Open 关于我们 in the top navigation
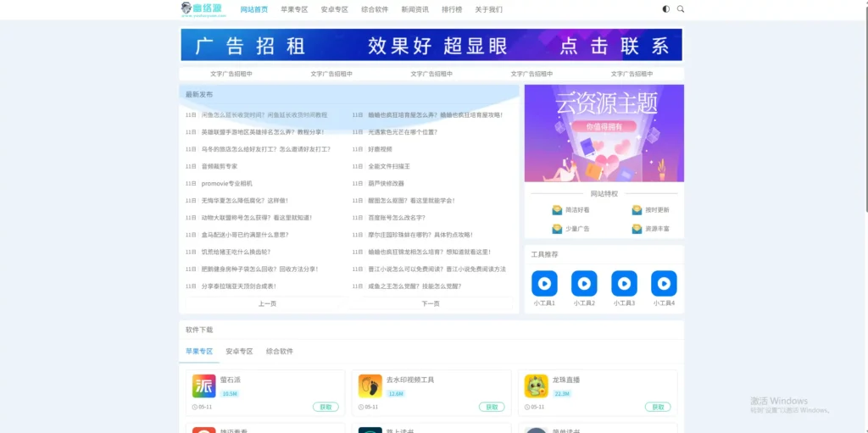Screen dimensions: 868x433 [x=489, y=9]
